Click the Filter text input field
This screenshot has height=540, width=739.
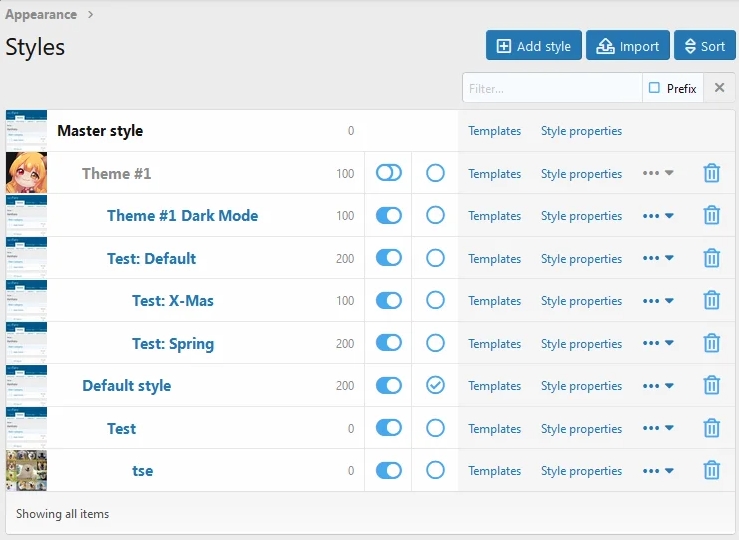click(552, 88)
